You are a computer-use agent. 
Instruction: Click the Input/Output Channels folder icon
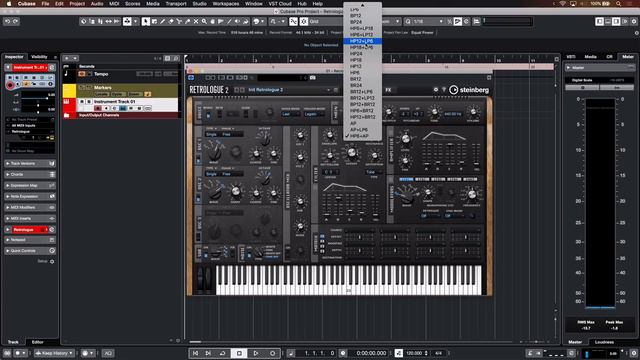tap(67, 116)
